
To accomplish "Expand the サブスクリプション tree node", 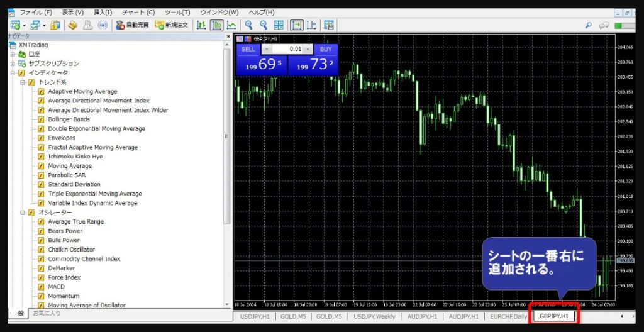I will point(13,64).
